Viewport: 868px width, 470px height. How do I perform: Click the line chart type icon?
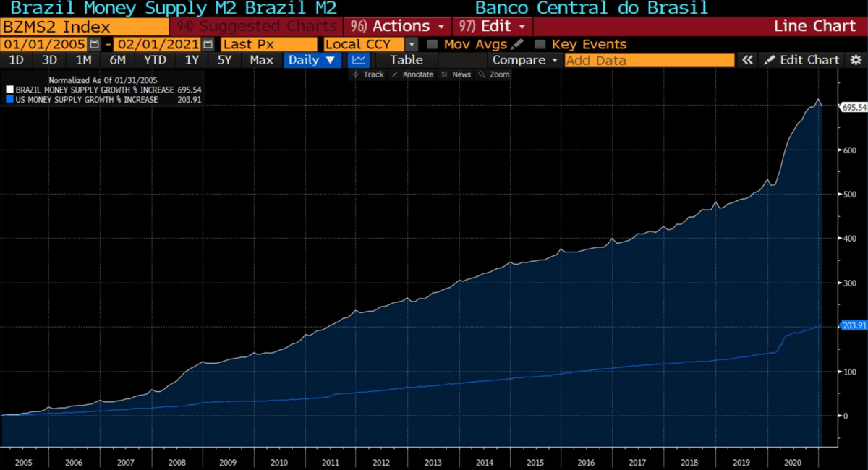pos(357,60)
